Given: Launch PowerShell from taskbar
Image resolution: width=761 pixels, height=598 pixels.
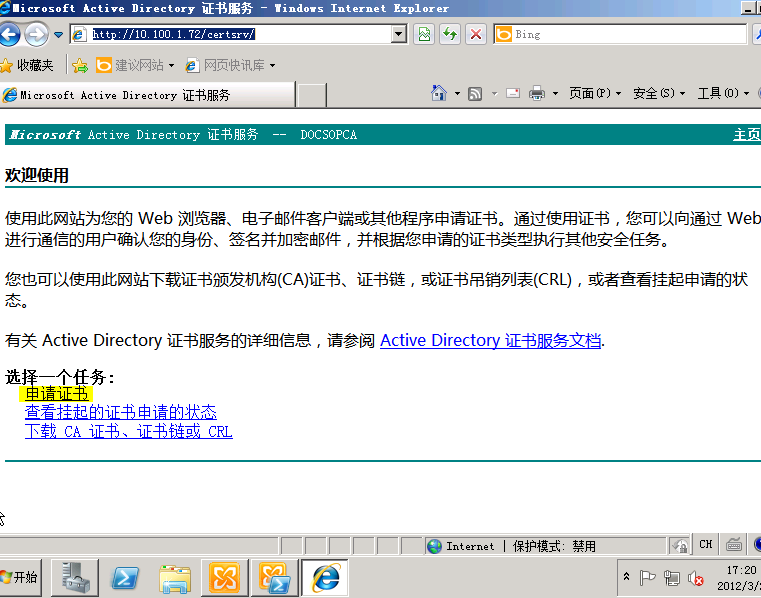Looking at the screenshot, I should [125, 578].
